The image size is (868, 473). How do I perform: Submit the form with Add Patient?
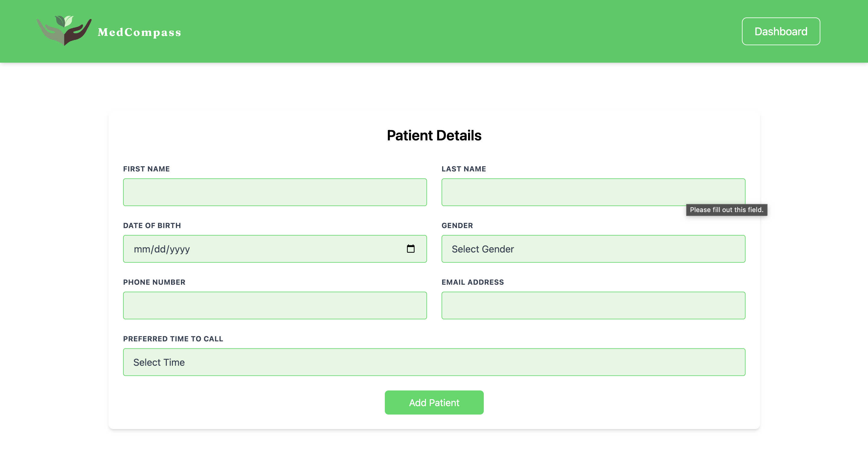point(434,402)
